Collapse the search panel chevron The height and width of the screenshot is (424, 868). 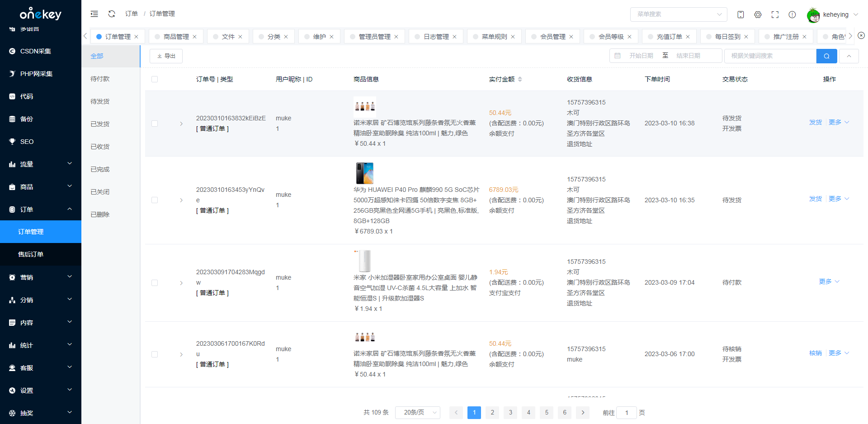[x=849, y=56]
